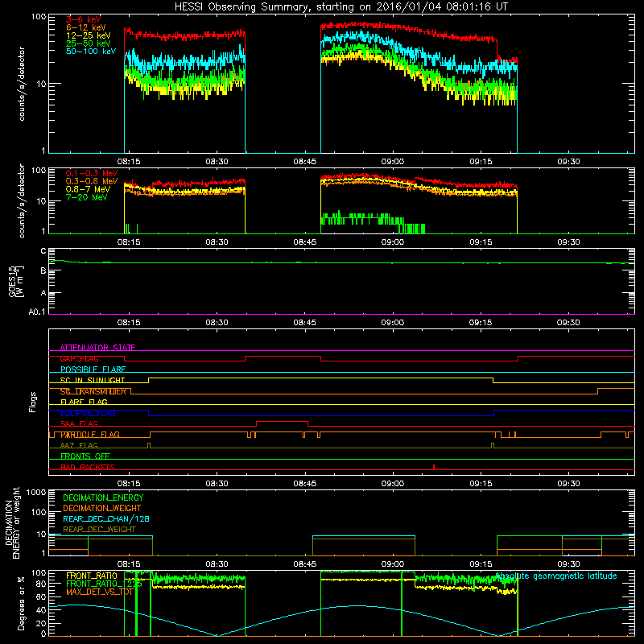Click the Degrees or % axis title

21,603
